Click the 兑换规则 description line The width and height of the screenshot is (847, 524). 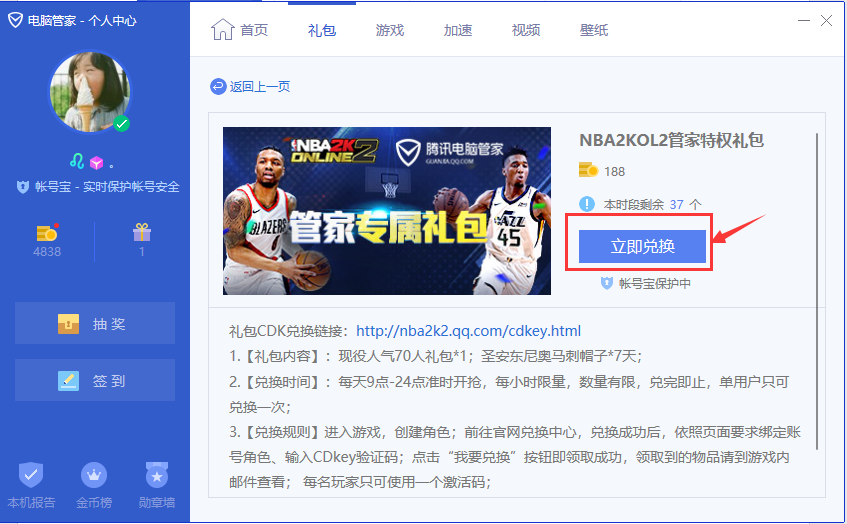coord(515,457)
